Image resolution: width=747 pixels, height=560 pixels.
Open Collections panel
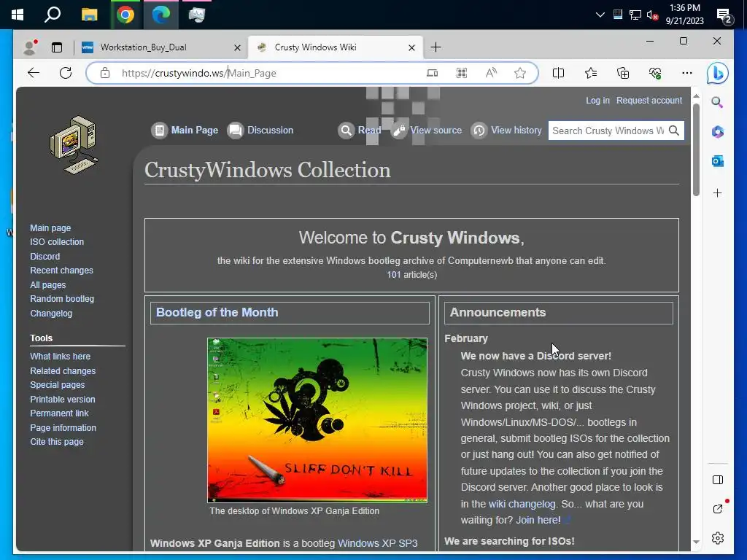point(623,73)
